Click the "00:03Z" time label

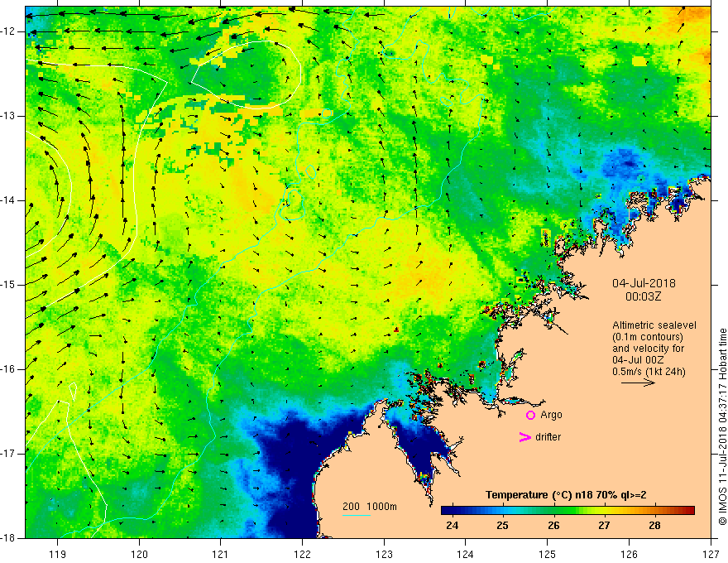[643, 296]
